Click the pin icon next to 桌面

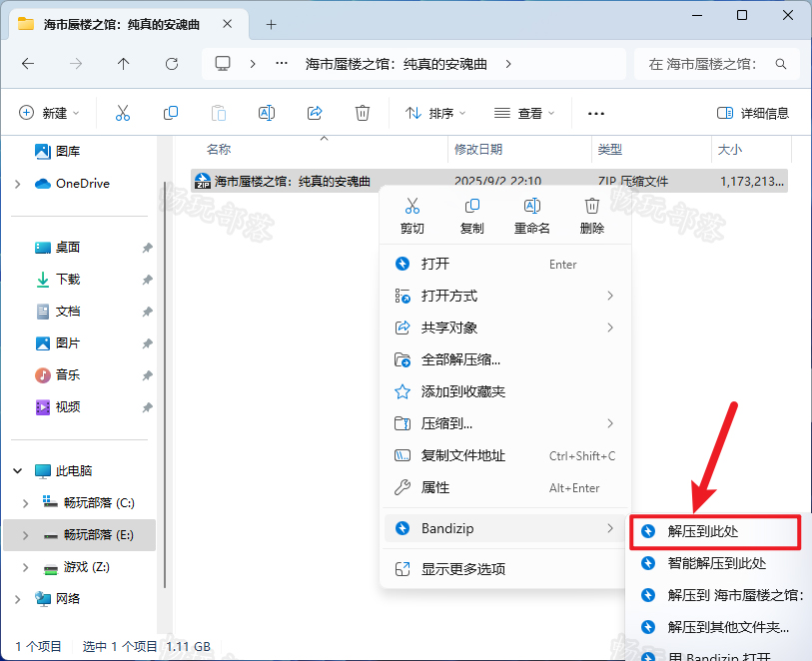148,248
